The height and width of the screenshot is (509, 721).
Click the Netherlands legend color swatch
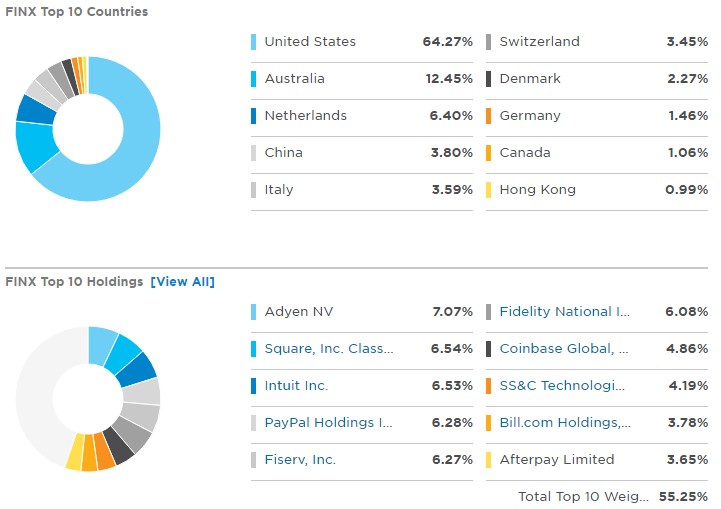(x=253, y=116)
